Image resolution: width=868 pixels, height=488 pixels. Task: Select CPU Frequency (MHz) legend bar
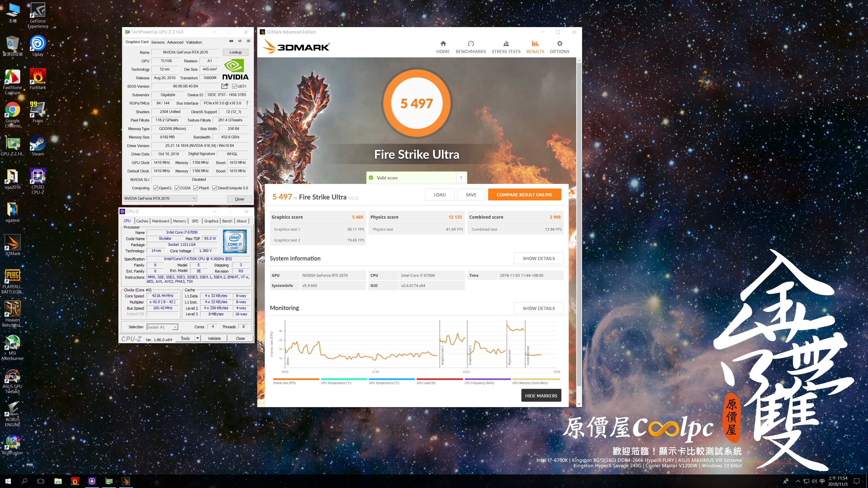pyautogui.click(x=487, y=379)
